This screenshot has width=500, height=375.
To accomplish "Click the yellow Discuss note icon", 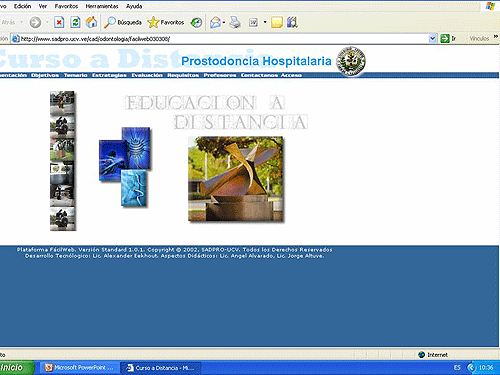I will [x=277, y=22].
